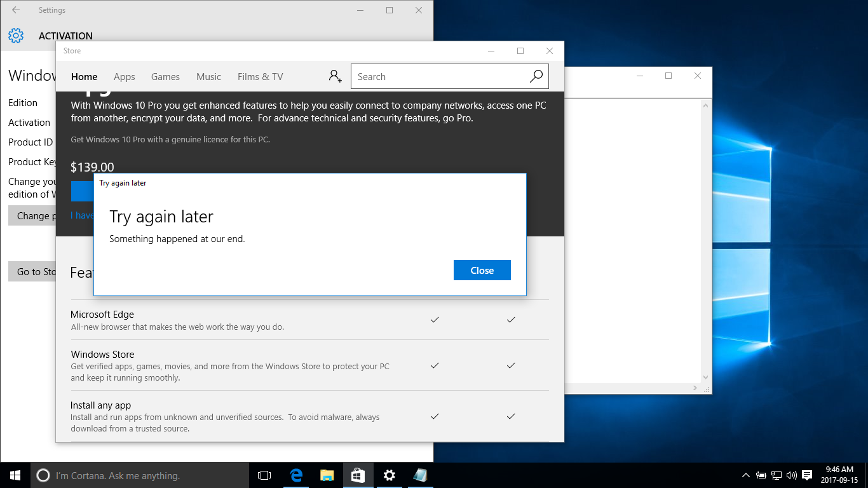Maximize the Settings window
868x488 pixels.
coord(390,10)
